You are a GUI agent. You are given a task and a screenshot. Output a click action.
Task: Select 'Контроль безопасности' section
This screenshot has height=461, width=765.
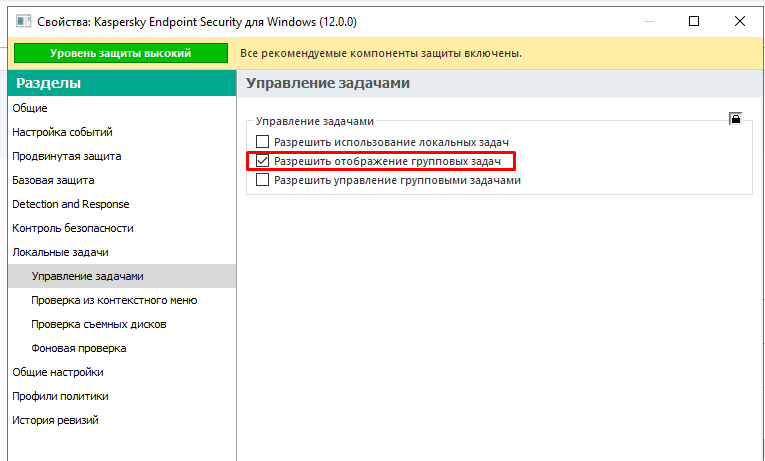[122, 228]
